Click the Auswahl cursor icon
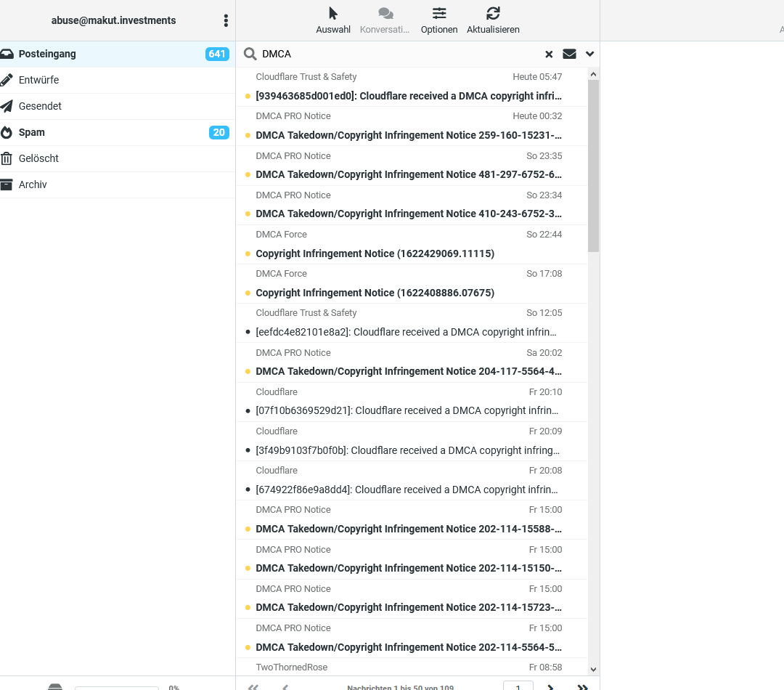The width and height of the screenshot is (784, 690). click(x=333, y=14)
